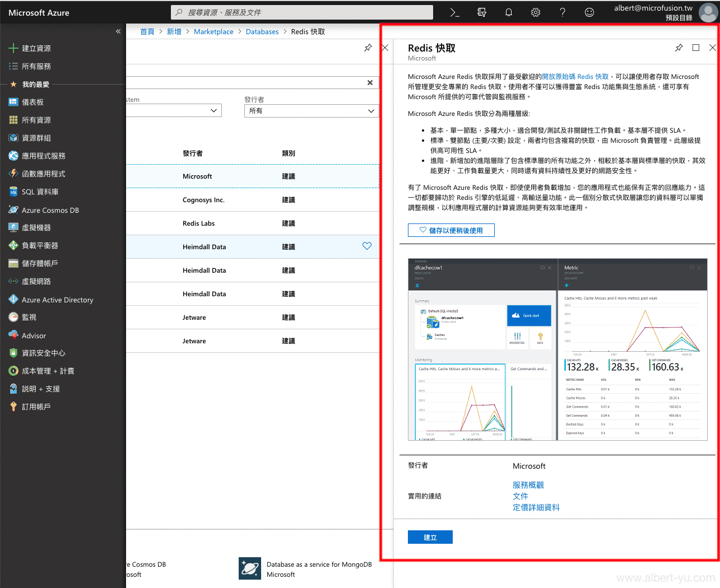720x588 pixels.
Task: Open the feedback smiley icon
Action: 589,12
